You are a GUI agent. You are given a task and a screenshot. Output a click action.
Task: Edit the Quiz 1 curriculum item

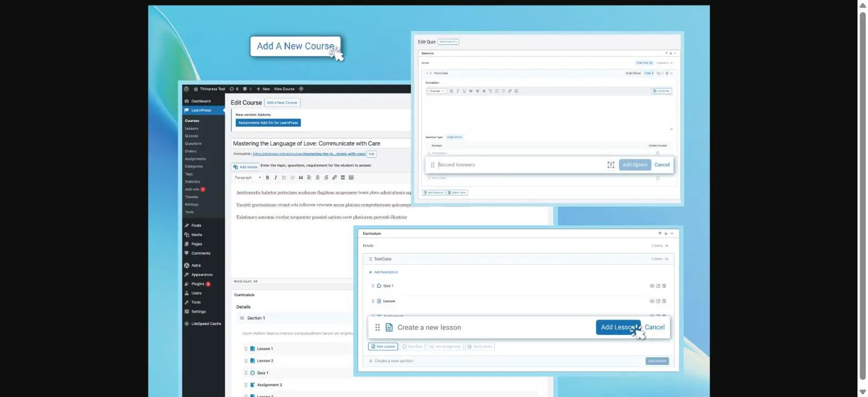click(x=658, y=286)
